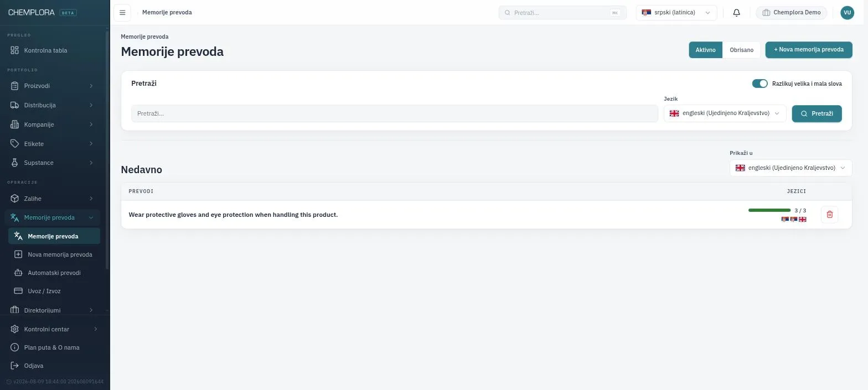Open notifications bell
This screenshot has width=868, height=390.
tap(736, 13)
